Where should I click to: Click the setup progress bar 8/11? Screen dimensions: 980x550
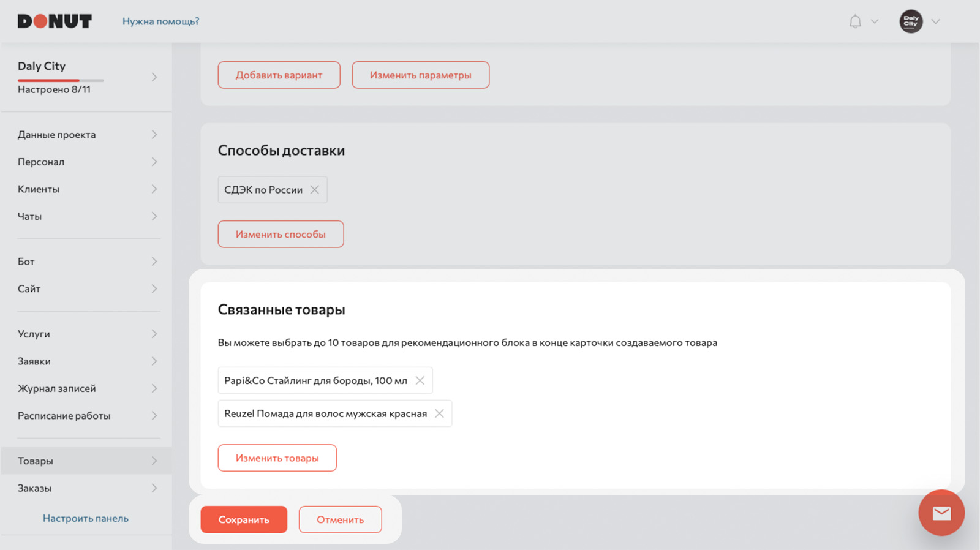pyautogui.click(x=61, y=80)
